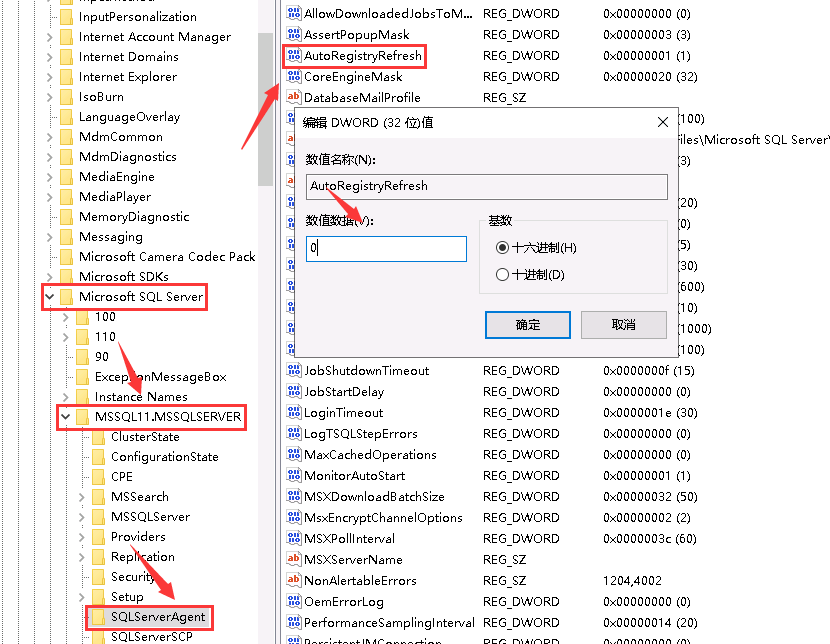Select the SQLServerAgent folder icon

click(x=98, y=617)
